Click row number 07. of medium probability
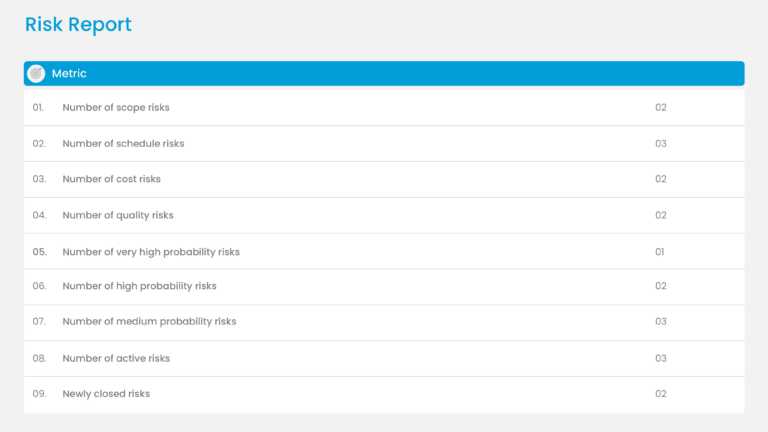 tap(39, 321)
